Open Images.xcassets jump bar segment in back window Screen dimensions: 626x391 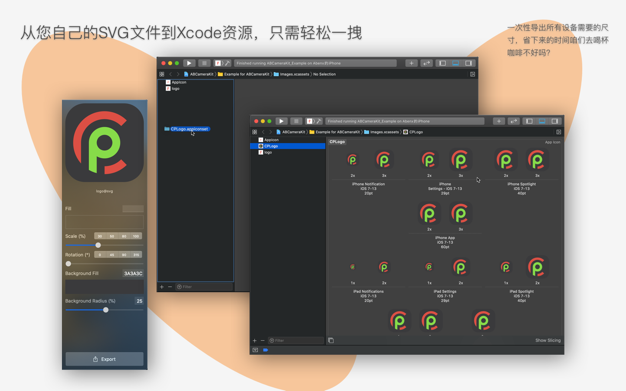[291, 74]
